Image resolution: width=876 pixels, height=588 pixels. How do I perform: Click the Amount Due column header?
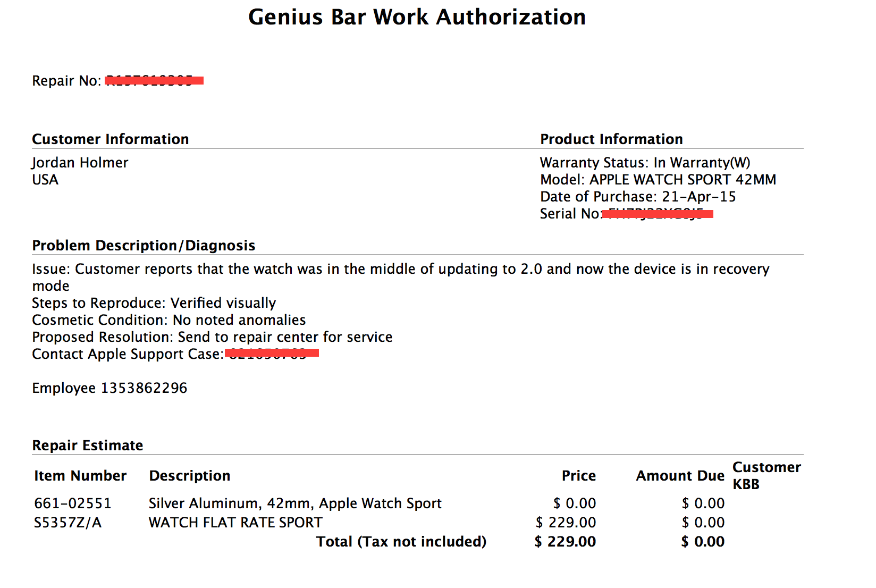click(x=680, y=476)
